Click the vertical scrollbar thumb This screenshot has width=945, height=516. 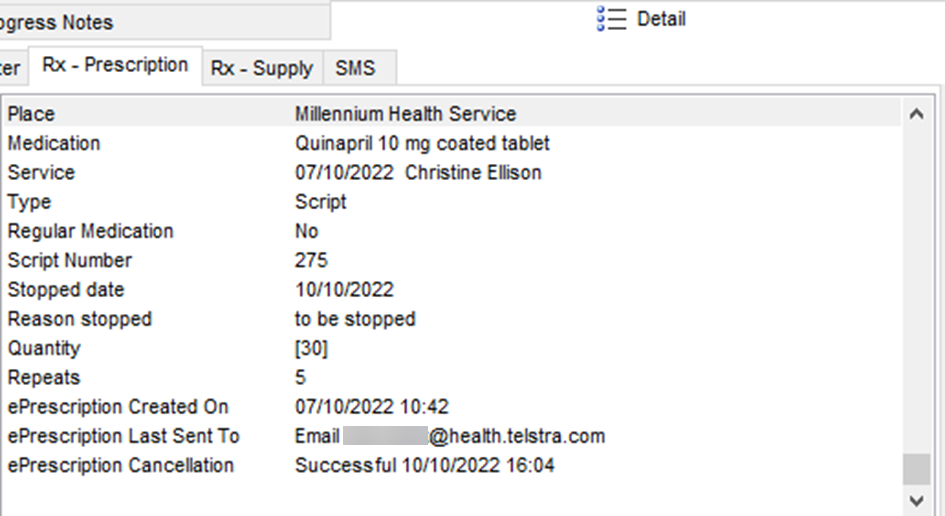(x=916, y=469)
